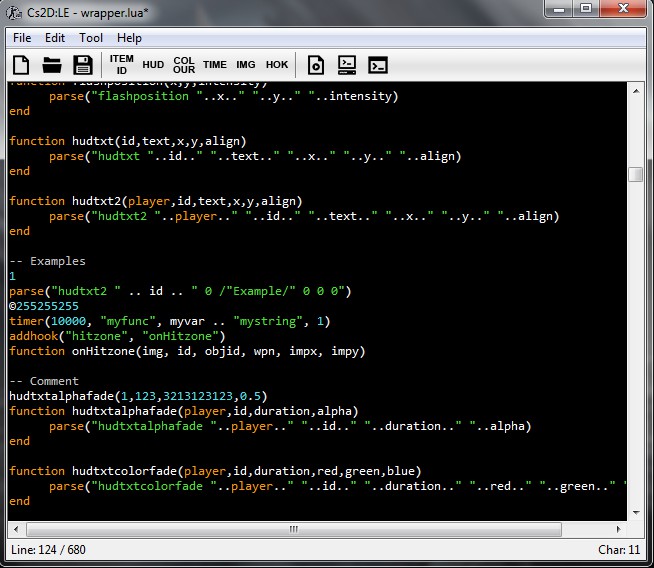Click the "-- Examples" comment line
The image size is (654, 568).
point(47,261)
